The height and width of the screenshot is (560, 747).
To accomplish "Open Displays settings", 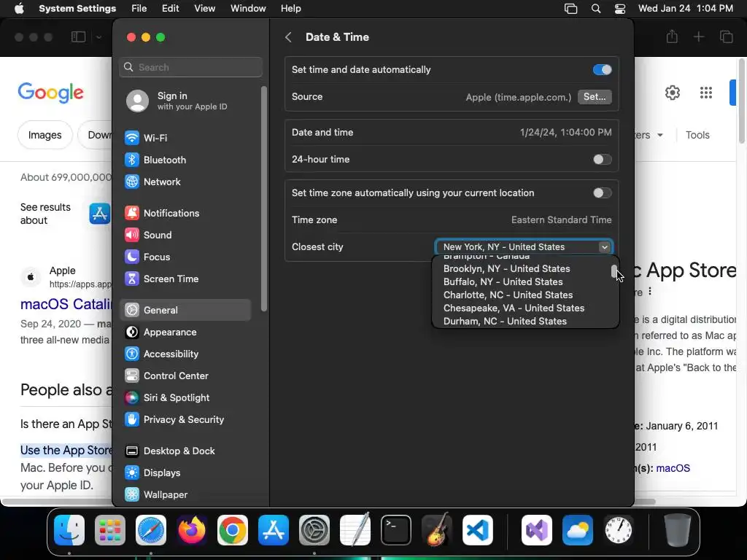I will [x=185, y=472].
